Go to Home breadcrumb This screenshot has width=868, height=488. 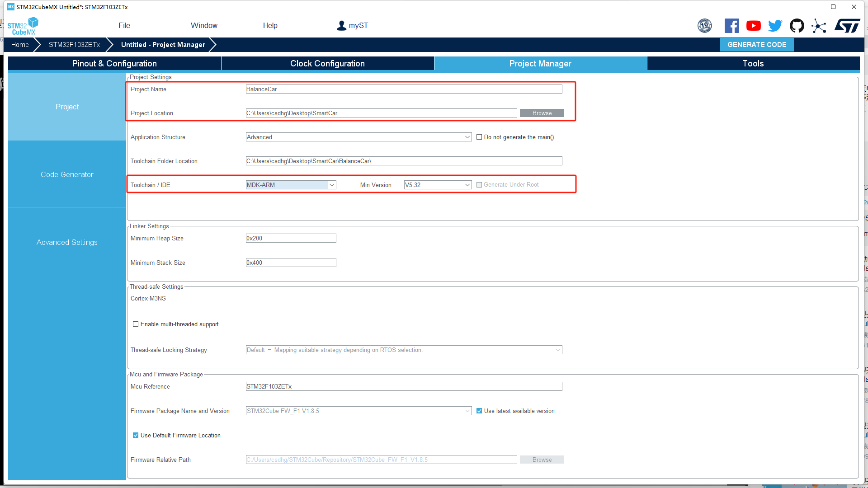pyautogui.click(x=20, y=45)
